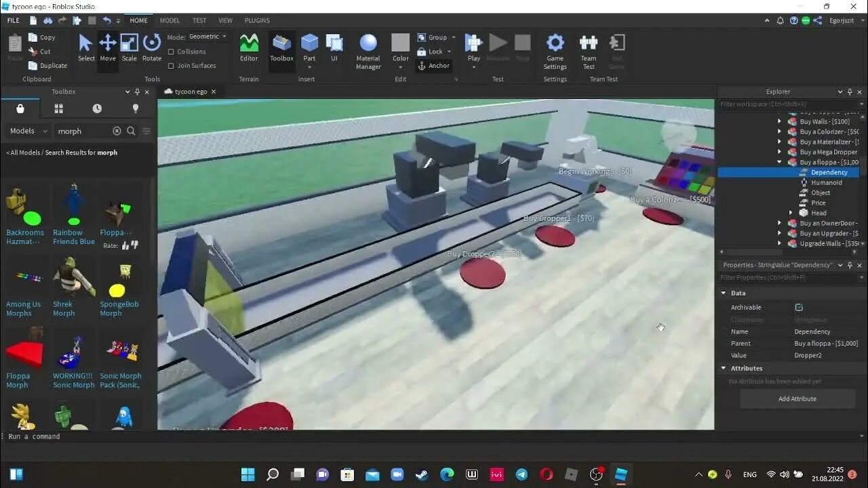Launch Team Test

[588, 52]
